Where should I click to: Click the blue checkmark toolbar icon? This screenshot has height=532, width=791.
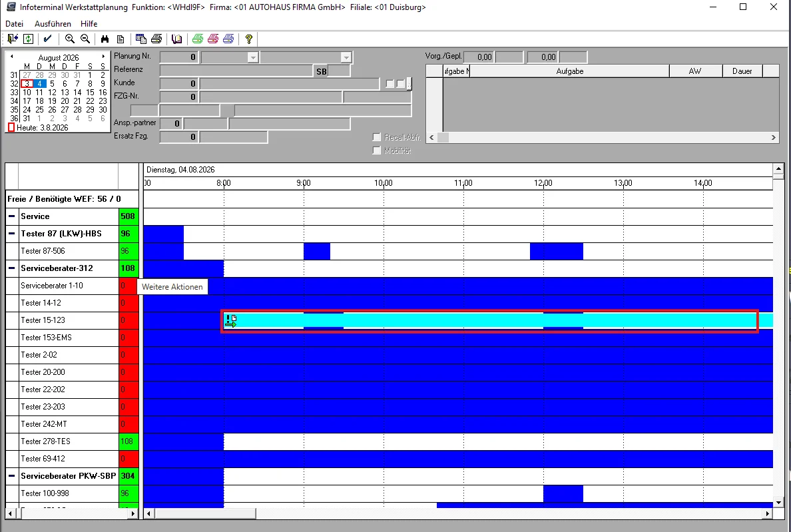pyautogui.click(x=48, y=39)
